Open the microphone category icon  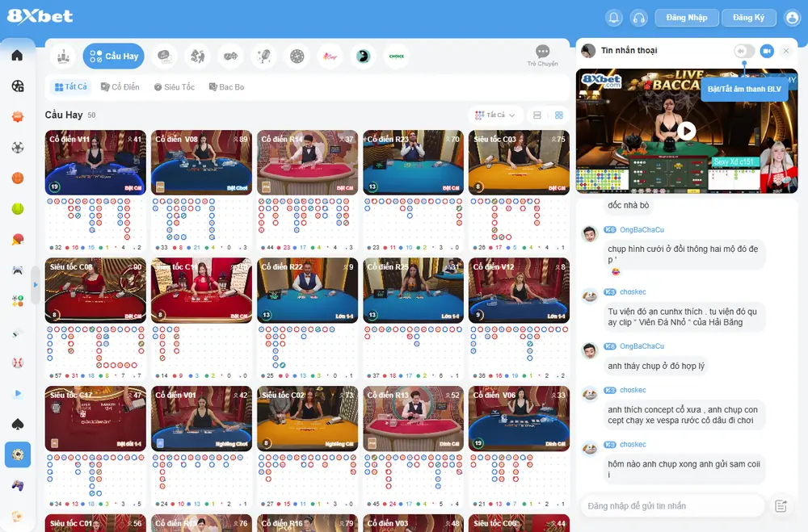[264, 57]
